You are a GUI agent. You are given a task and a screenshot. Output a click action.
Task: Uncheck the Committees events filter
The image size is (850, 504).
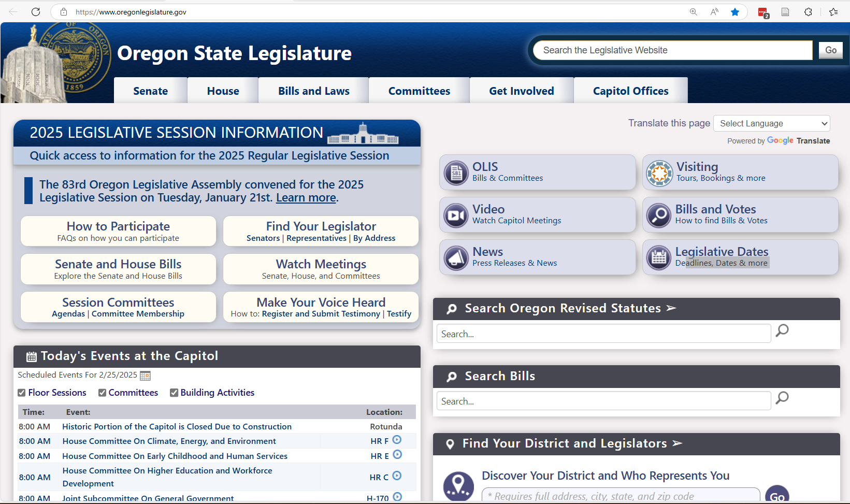[102, 393]
